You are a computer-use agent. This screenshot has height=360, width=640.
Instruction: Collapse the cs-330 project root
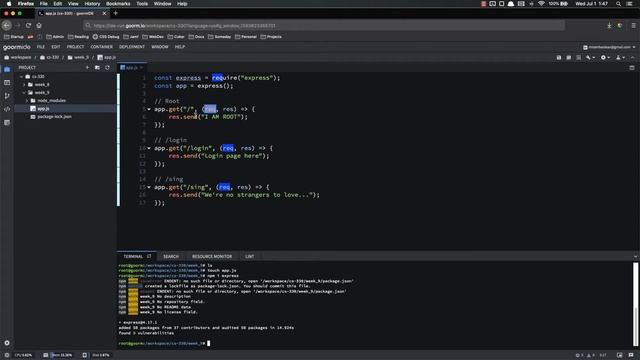click(x=22, y=76)
